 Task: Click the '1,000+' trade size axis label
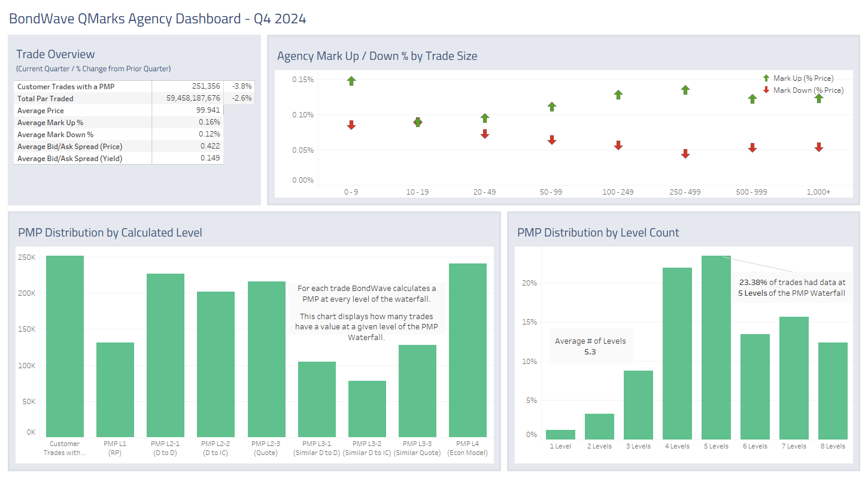click(x=819, y=192)
